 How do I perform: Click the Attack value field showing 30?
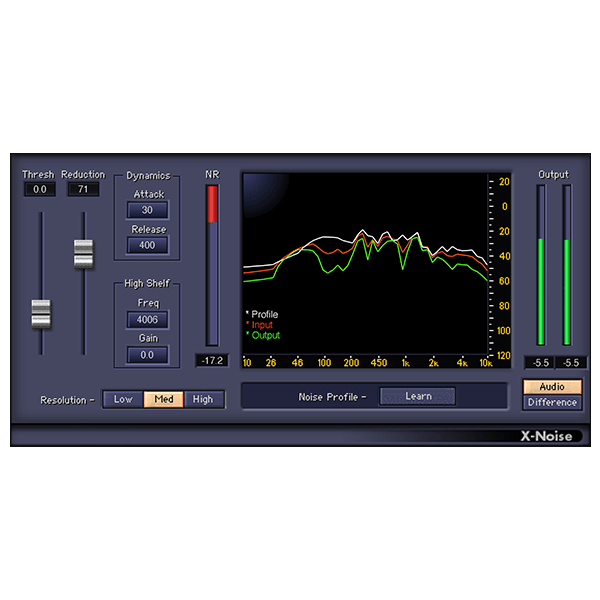point(147,210)
